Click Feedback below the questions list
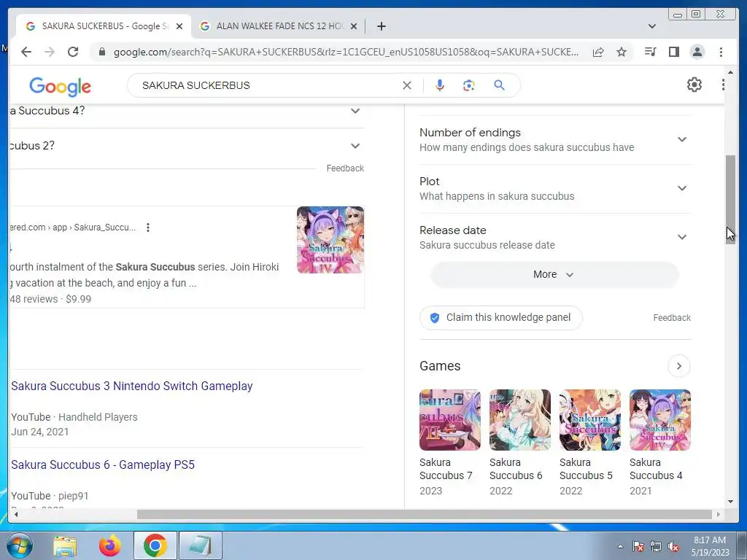 pos(345,168)
